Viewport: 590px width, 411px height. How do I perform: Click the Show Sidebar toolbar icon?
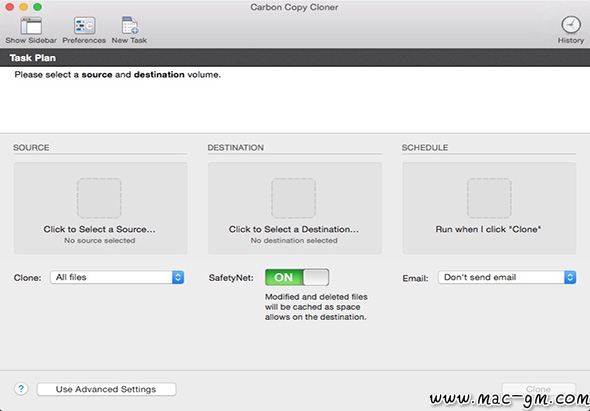tap(31, 26)
